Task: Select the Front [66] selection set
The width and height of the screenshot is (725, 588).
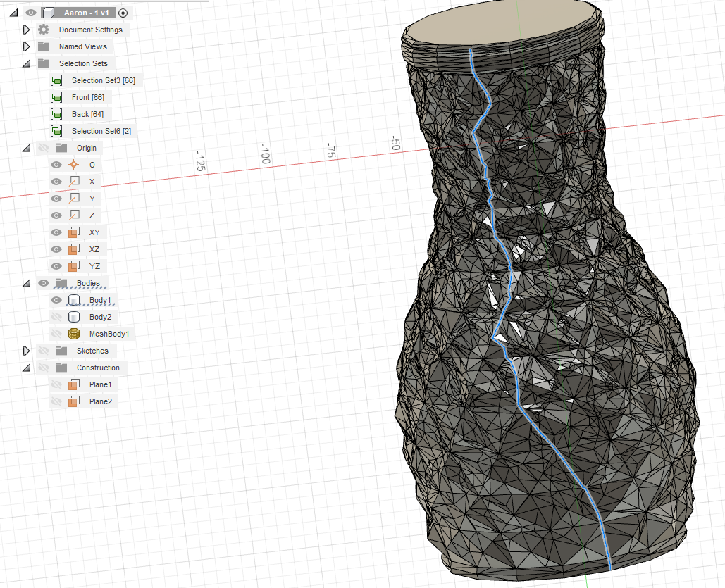Action: (87, 97)
